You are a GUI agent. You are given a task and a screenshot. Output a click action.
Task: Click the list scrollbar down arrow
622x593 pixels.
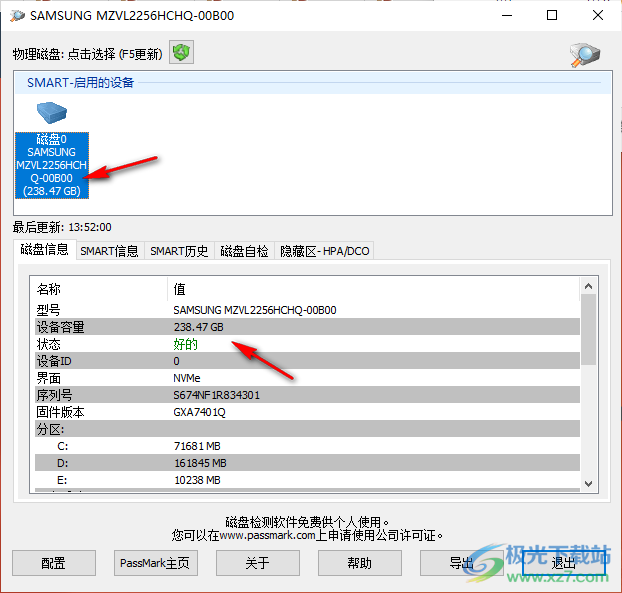click(x=589, y=484)
